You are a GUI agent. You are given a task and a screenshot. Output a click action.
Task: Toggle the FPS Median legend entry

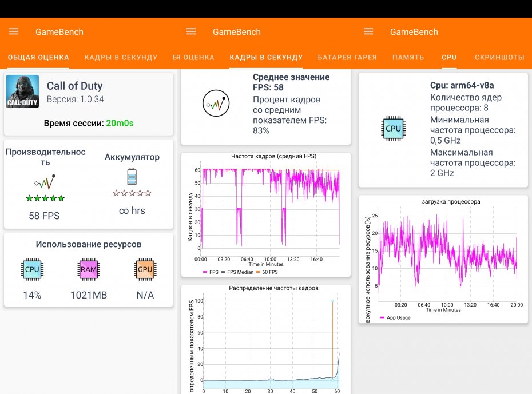[x=237, y=272]
